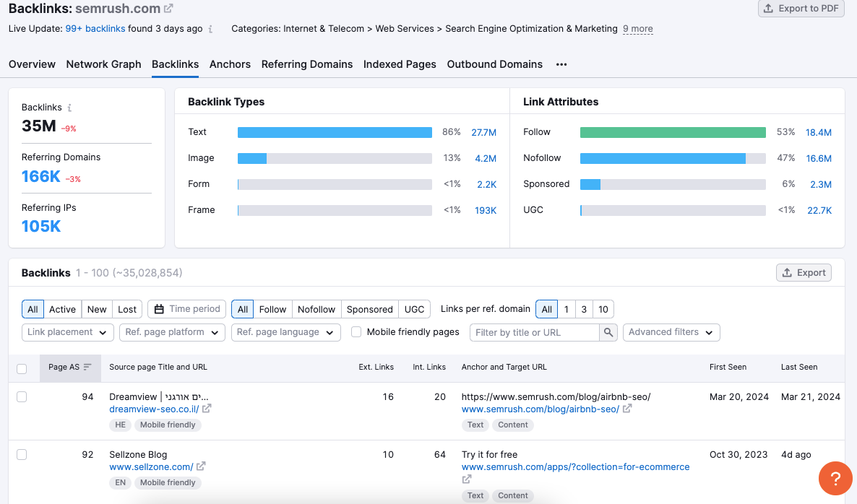Click the Page AS sort icon
The width and height of the screenshot is (857, 504).
[87, 367]
